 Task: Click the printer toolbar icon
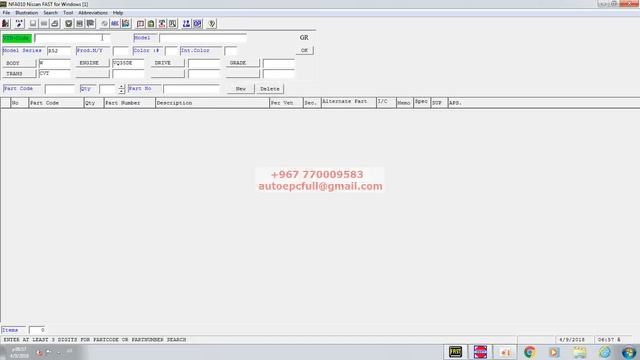55,24
